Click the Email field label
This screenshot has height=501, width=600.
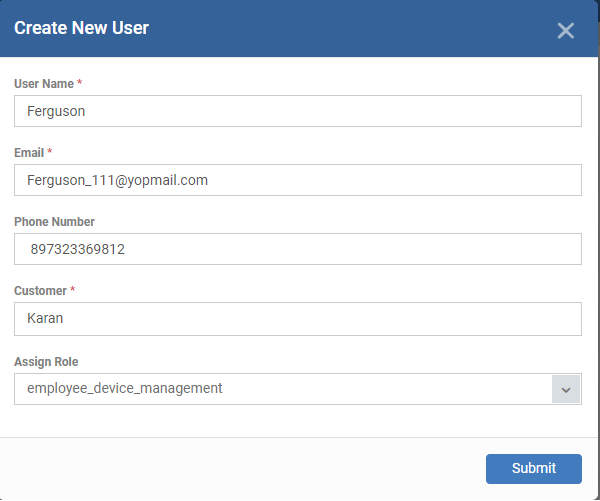click(x=29, y=152)
